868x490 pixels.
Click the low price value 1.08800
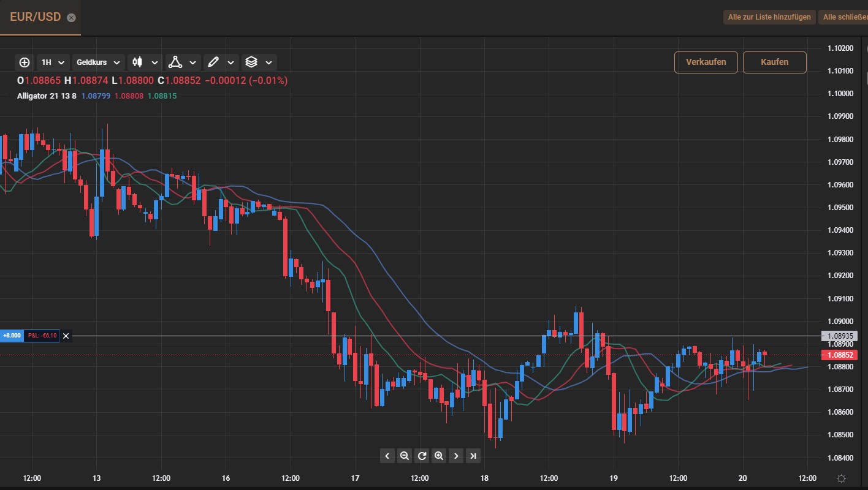coord(137,81)
